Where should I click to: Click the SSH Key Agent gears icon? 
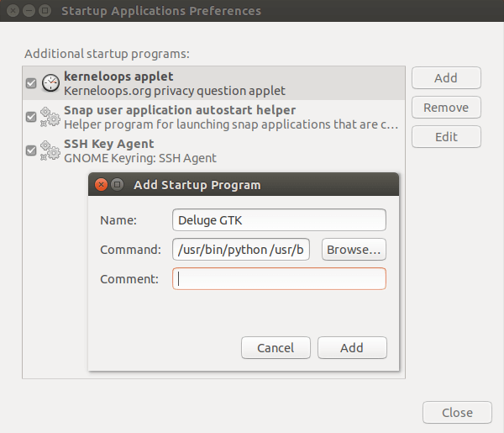pos(50,150)
